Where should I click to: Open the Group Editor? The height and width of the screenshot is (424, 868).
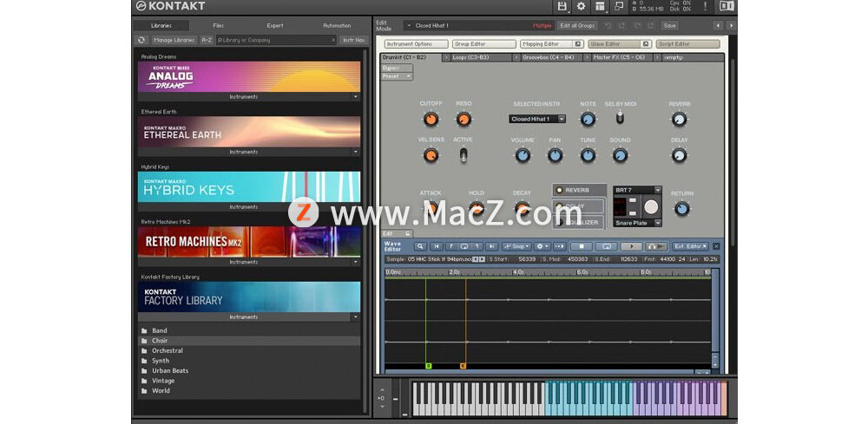(483, 43)
